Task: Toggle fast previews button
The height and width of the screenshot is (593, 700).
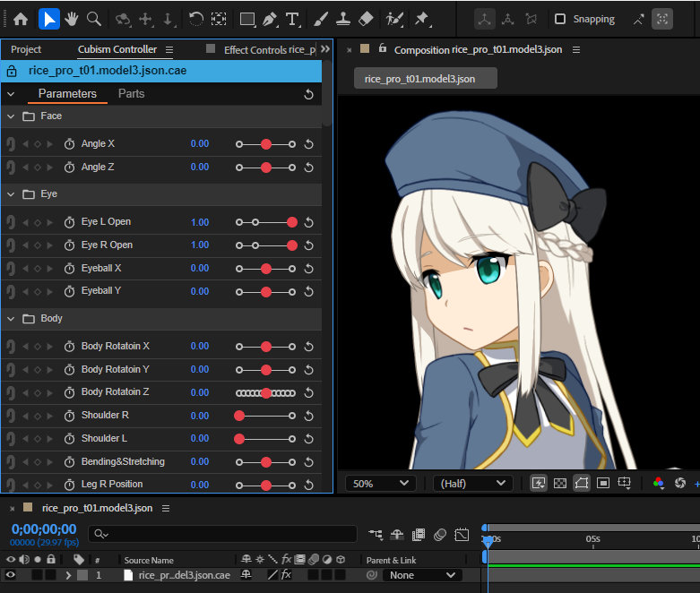Action: pos(539,483)
